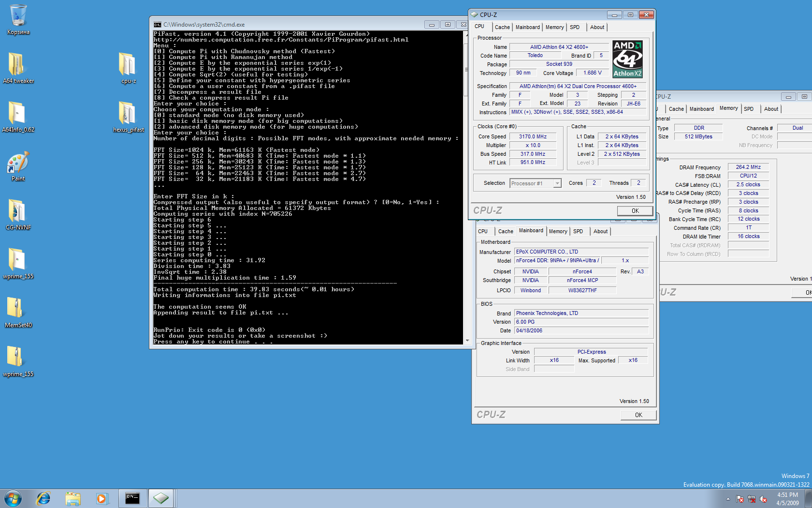
Task: Open the A64 tweaker folder icon
Action: click(18, 68)
